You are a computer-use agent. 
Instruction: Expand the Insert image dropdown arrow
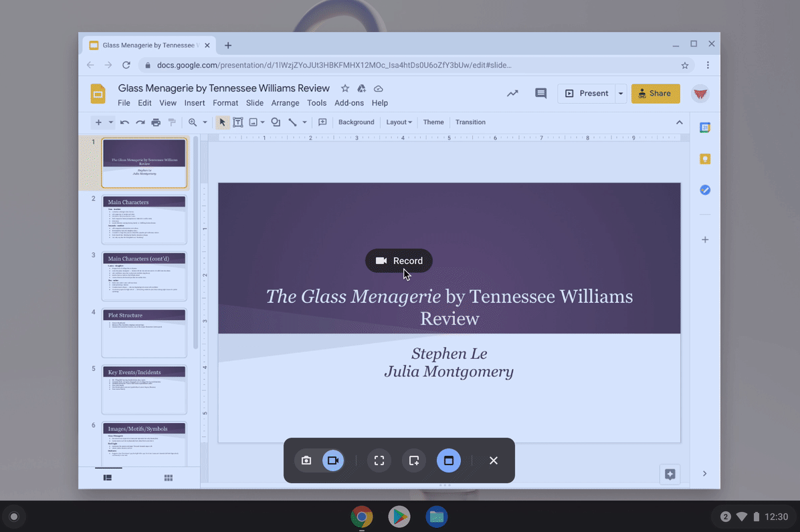point(263,122)
